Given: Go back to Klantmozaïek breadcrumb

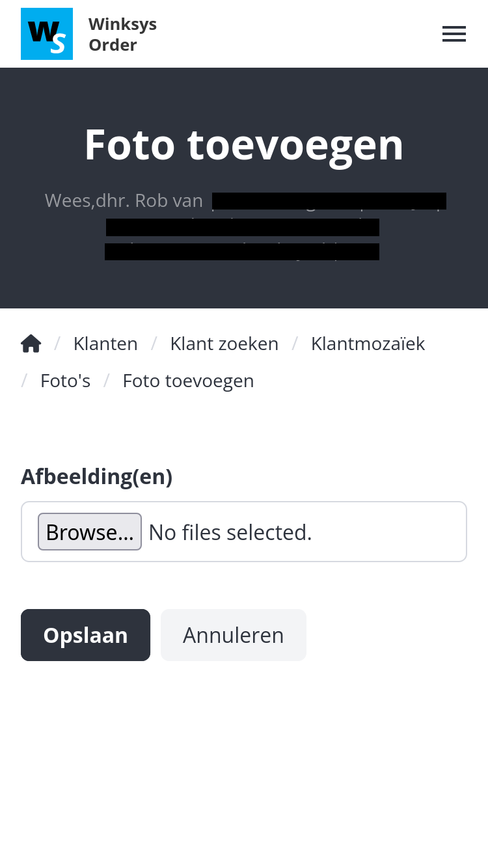Looking at the screenshot, I should (368, 344).
